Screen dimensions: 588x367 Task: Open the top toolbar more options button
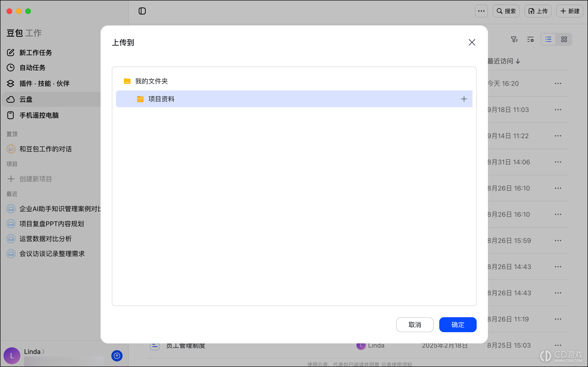point(481,11)
